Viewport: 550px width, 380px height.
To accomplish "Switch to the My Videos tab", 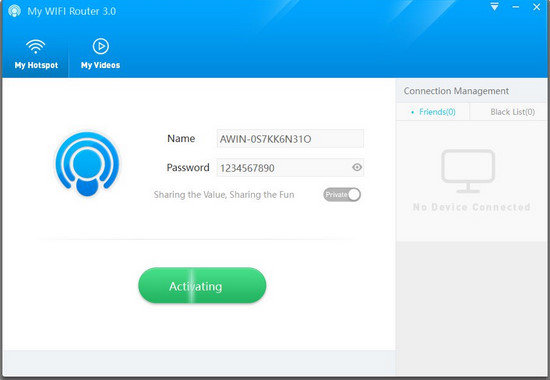I will pos(101,54).
